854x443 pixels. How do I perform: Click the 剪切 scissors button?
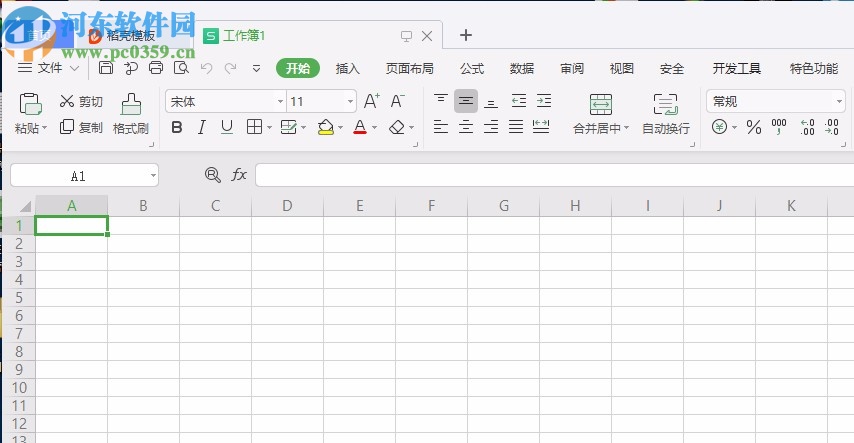81,101
